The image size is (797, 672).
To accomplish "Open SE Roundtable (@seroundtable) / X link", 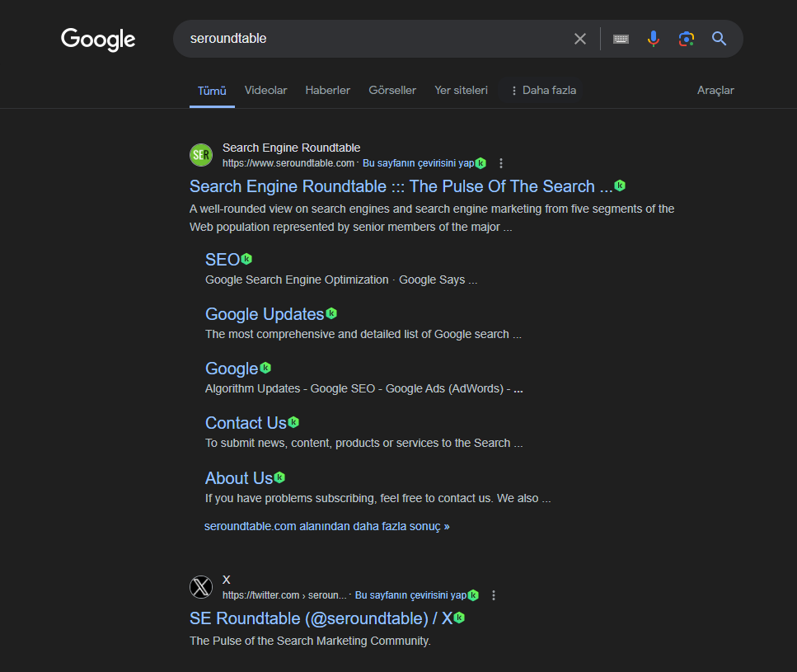I will coord(321,618).
